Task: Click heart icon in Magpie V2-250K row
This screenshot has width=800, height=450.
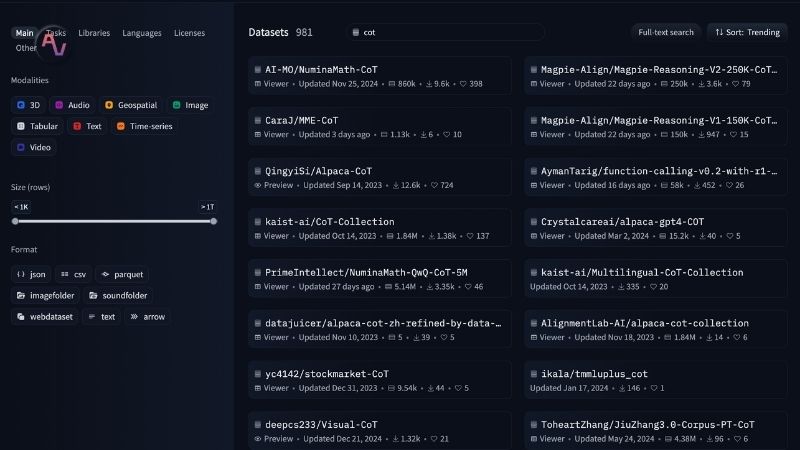Action: click(736, 84)
